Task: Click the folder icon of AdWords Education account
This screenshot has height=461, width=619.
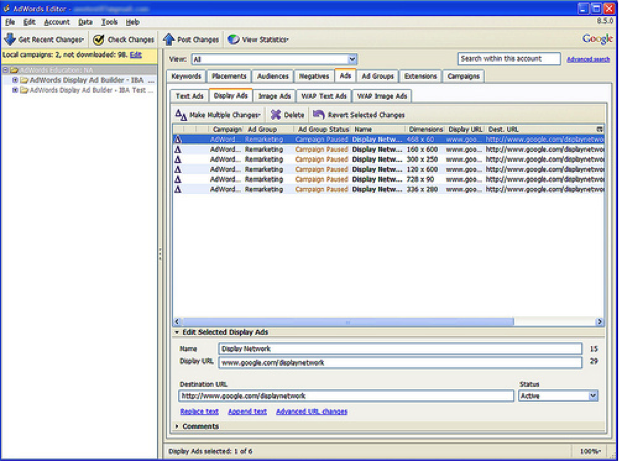Action: click(x=14, y=70)
